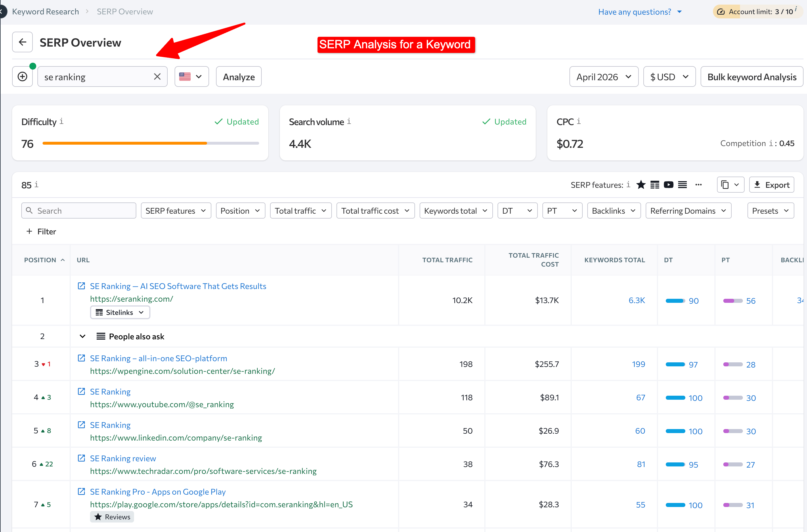Screen dimensions: 807x532
Task: Open the Keywords total filter dropdown
Action: [x=456, y=211]
